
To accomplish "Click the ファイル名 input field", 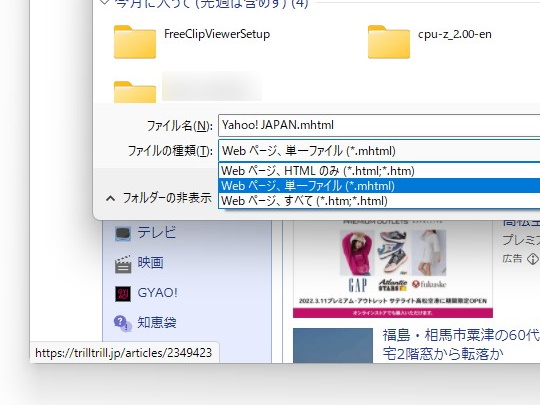I will pos(379,125).
